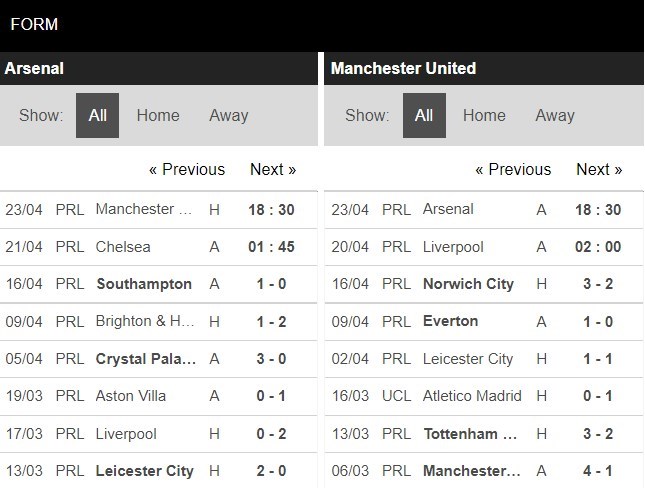Load Next Manchester United matches
This screenshot has height=488, width=645.
click(x=599, y=169)
